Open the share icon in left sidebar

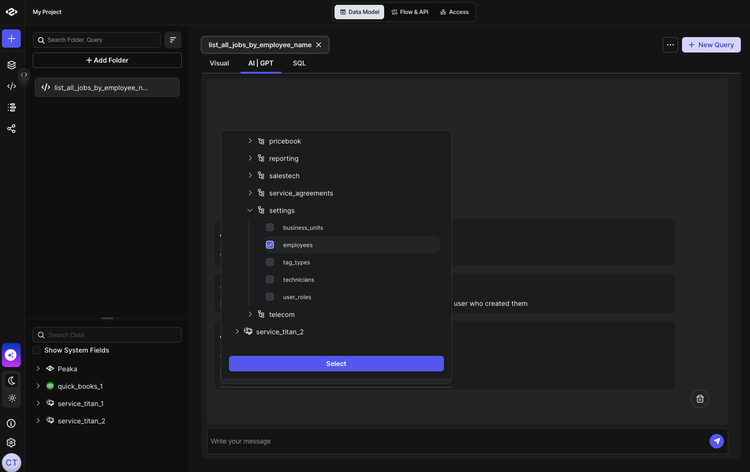point(11,129)
